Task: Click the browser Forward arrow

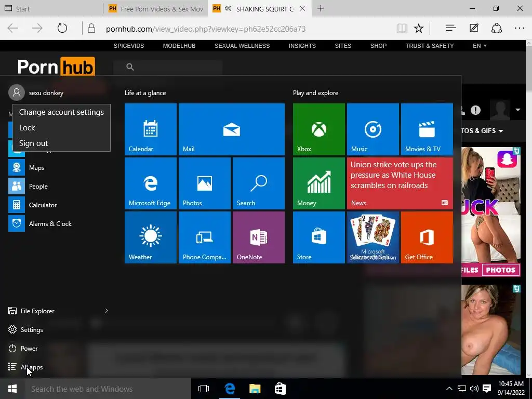Action: point(37,28)
